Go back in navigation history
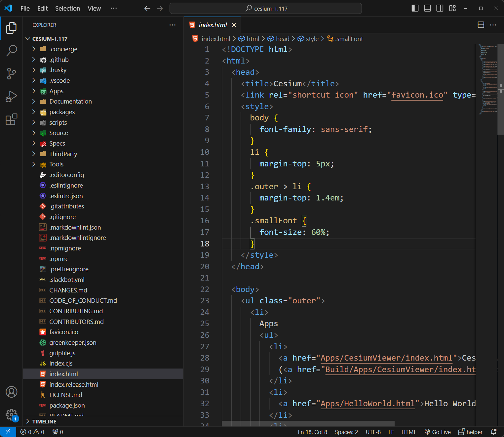The image size is (504, 437). [147, 8]
